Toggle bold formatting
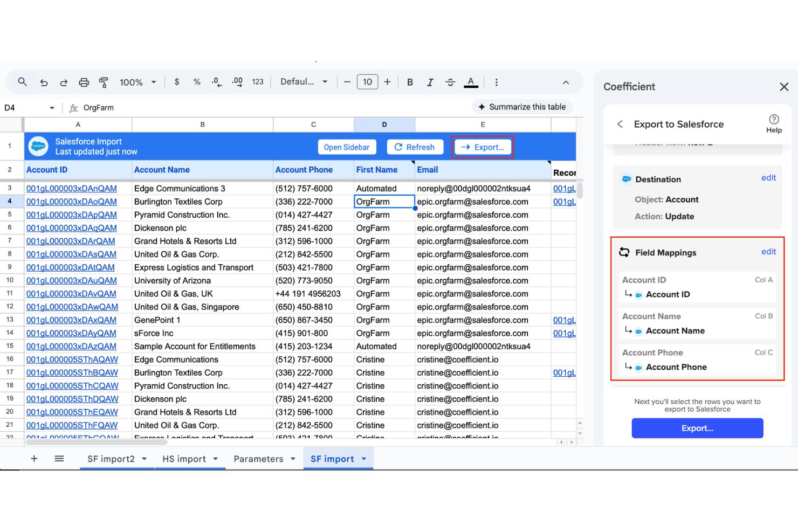Viewport: 798px width, 532px height. (x=410, y=81)
